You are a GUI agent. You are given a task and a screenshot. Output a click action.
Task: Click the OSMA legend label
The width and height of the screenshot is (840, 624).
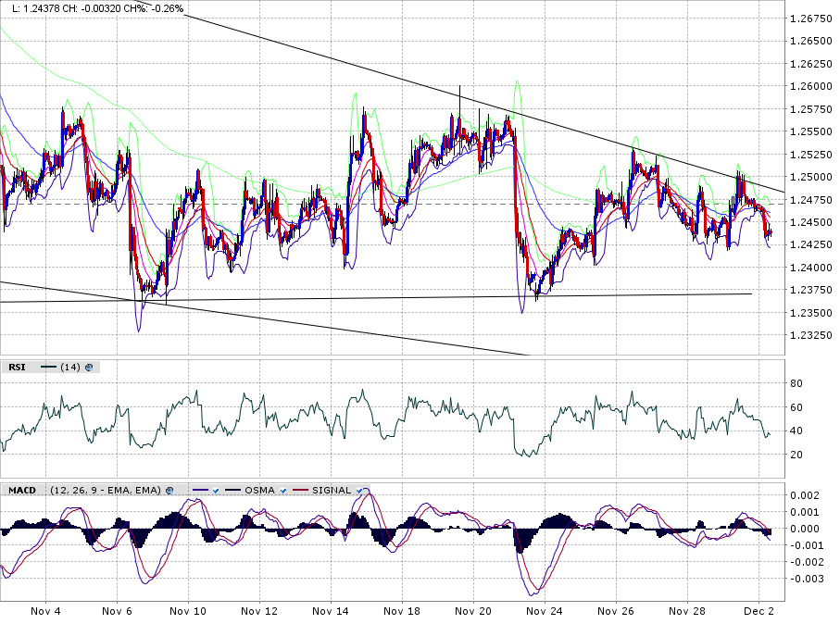259,490
